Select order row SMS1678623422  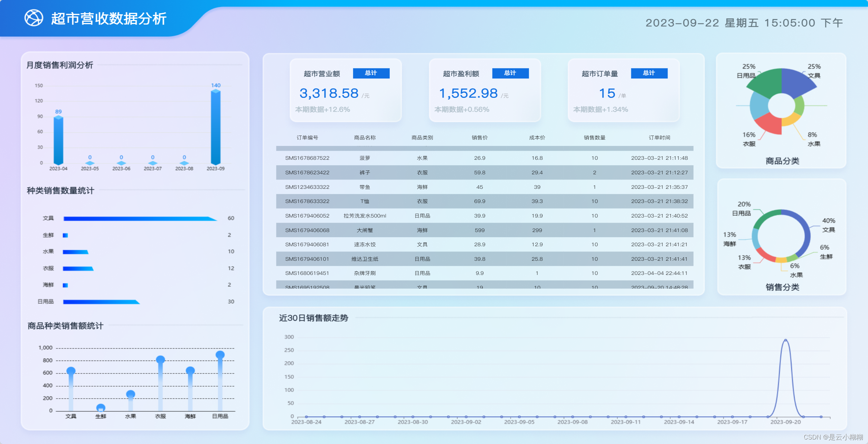point(484,173)
